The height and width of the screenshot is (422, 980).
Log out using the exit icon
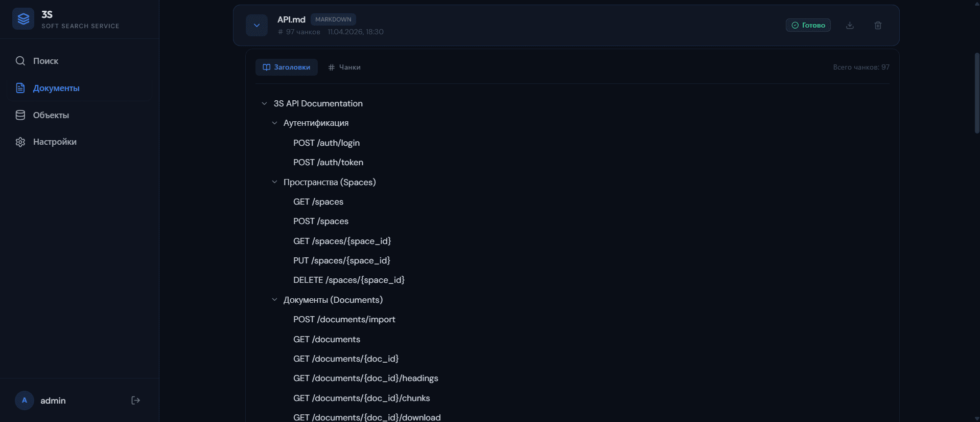click(135, 401)
